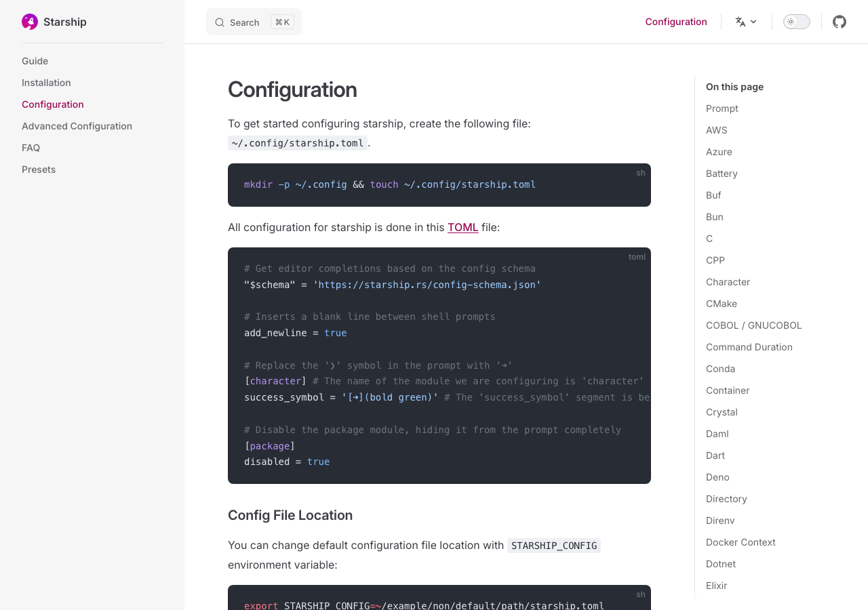Open Installation in the sidebar
The image size is (868, 610).
46,83
